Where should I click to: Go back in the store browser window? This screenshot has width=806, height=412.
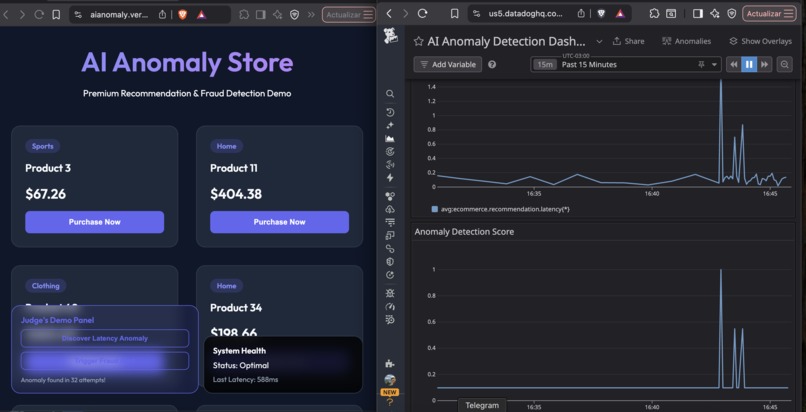point(6,15)
